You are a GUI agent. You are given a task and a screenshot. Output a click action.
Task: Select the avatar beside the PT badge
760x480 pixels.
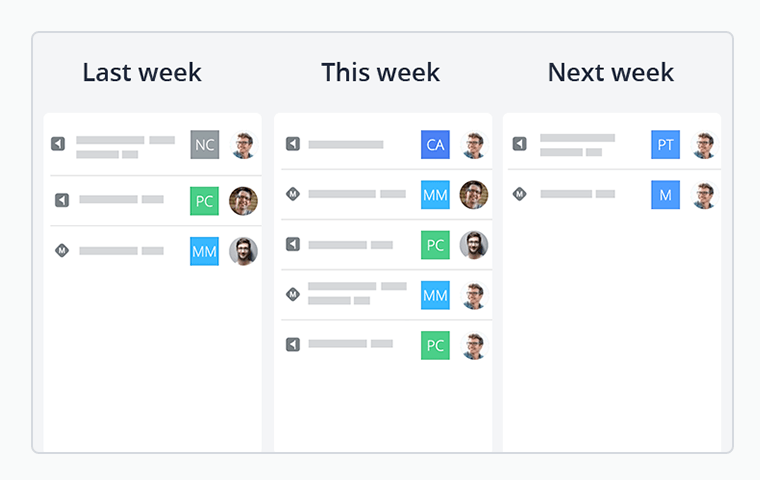coord(704,144)
